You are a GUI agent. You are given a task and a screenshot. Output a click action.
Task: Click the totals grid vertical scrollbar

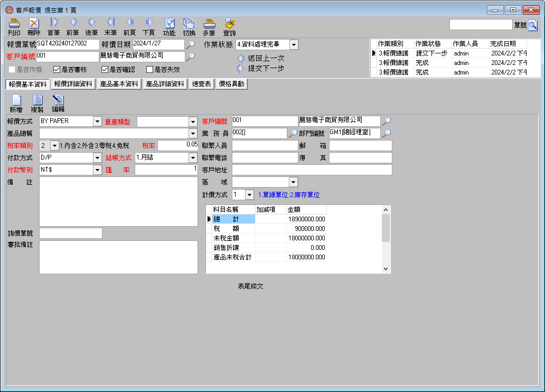point(386,239)
